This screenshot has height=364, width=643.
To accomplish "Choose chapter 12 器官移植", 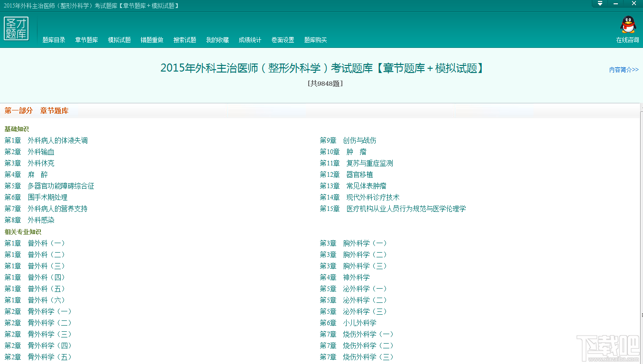I will [347, 174].
